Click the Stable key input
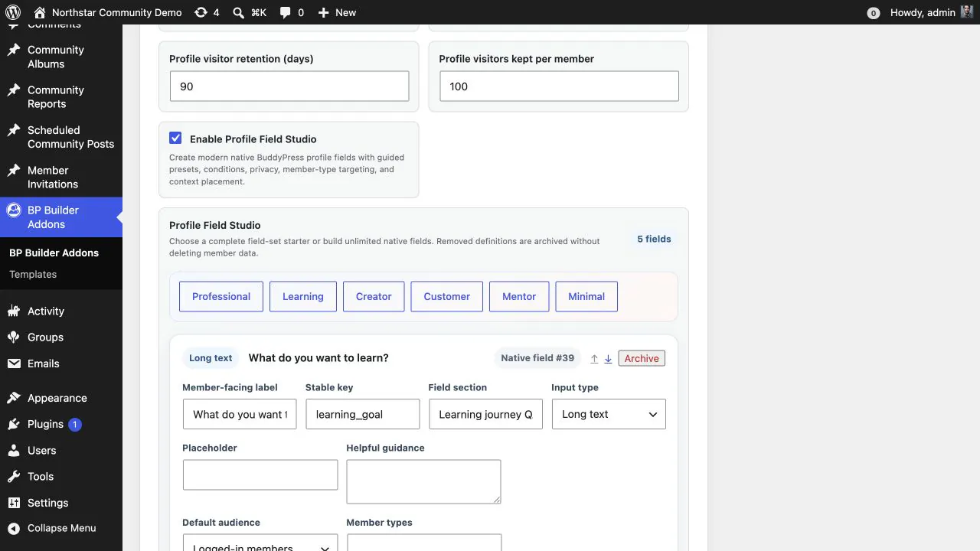This screenshot has width=980, height=551. coord(363,414)
